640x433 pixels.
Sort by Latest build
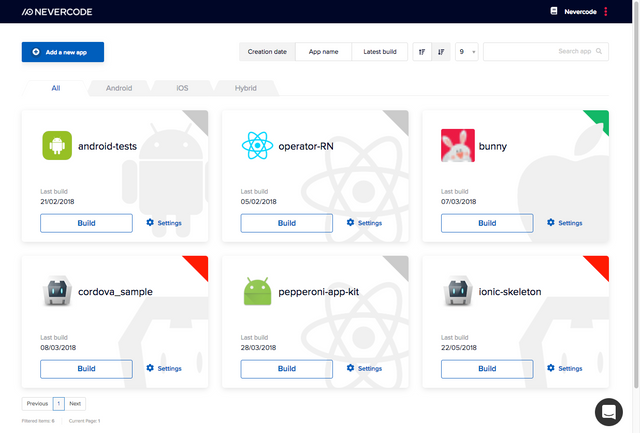coord(380,52)
